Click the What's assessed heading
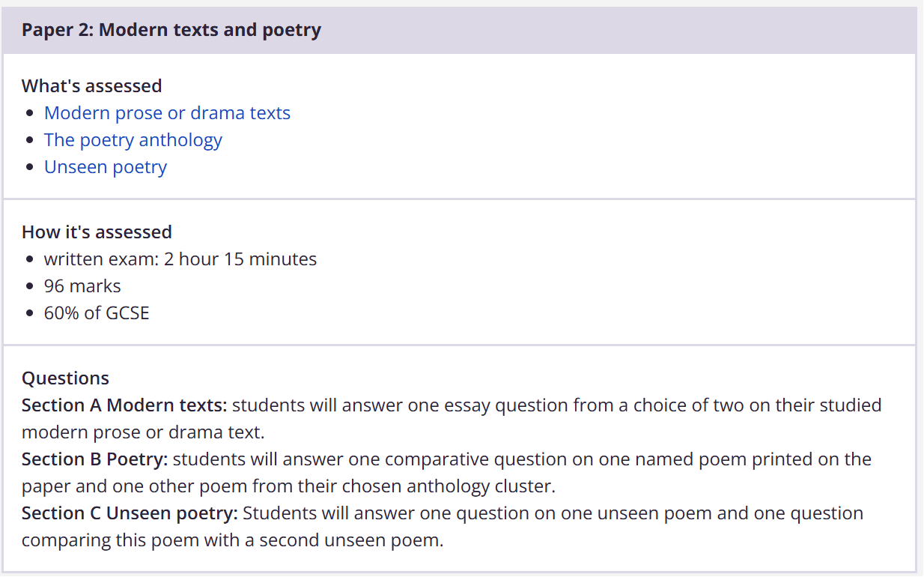The height and width of the screenshot is (577, 924). (91, 86)
